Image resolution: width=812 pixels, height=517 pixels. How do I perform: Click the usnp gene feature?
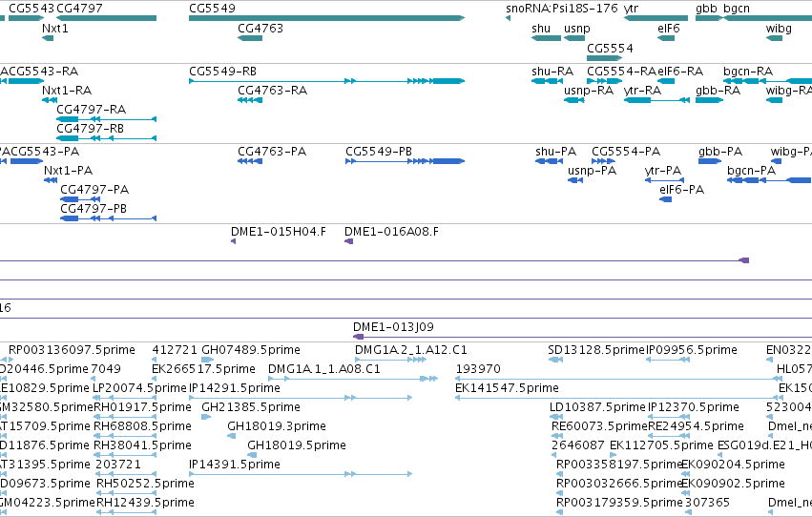pos(574,38)
